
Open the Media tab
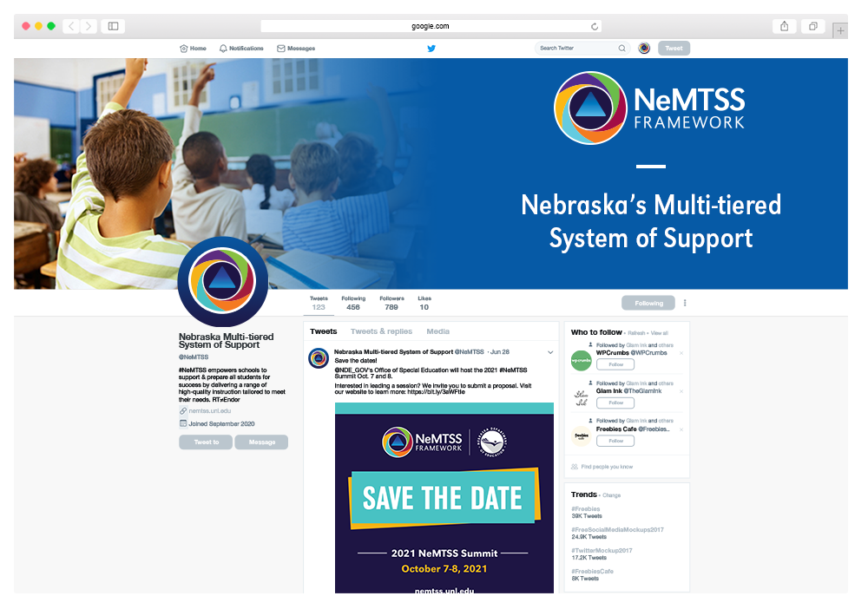(437, 331)
